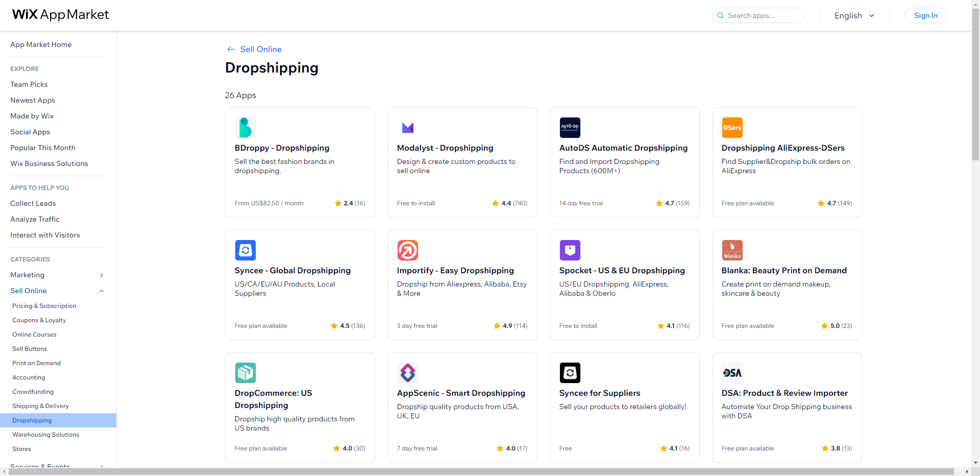Open AutoDS Automatic Dropshipping title
The height and width of the screenshot is (476, 980).
623,148
